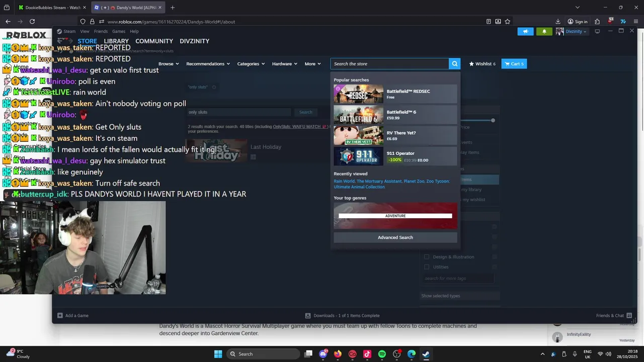
Task: Open Firefox hamburger application menu
Action: [x=636, y=22]
